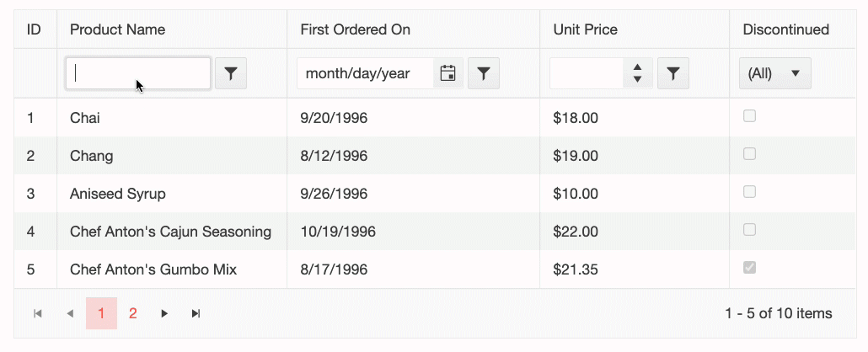Open the Discontinued (All) dropdown
The image size is (868, 352).
[x=774, y=74]
